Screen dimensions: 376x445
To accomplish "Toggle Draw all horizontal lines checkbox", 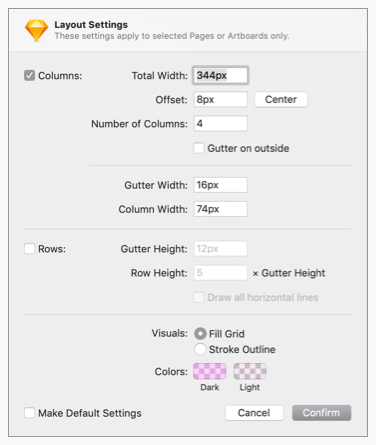I will (x=199, y=297).
